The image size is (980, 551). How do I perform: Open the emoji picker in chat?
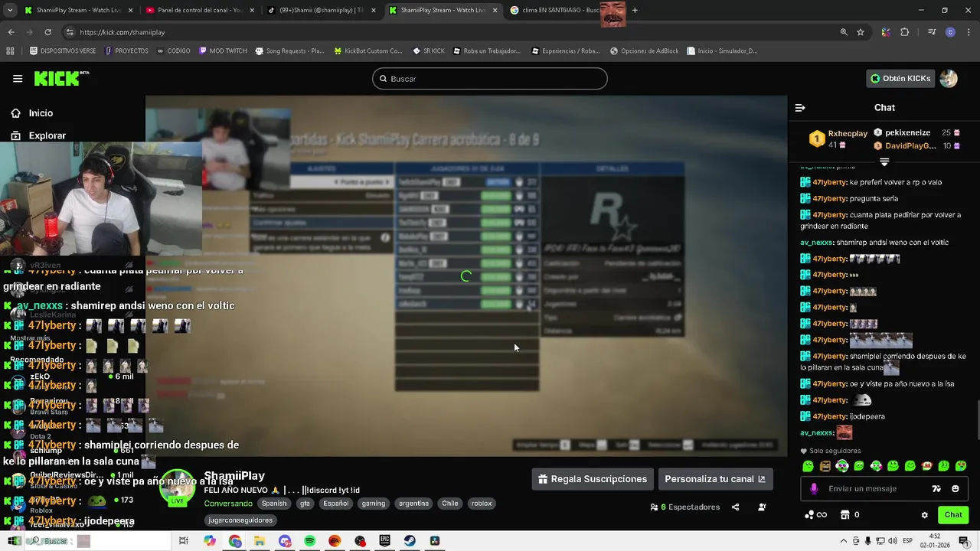[955, 488]
